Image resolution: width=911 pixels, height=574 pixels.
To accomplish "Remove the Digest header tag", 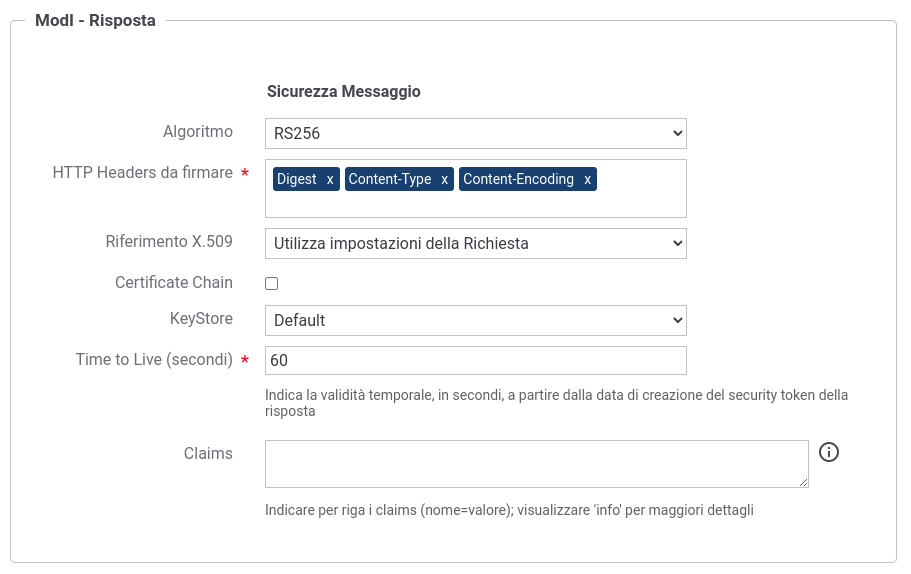I will pos(329,180).
